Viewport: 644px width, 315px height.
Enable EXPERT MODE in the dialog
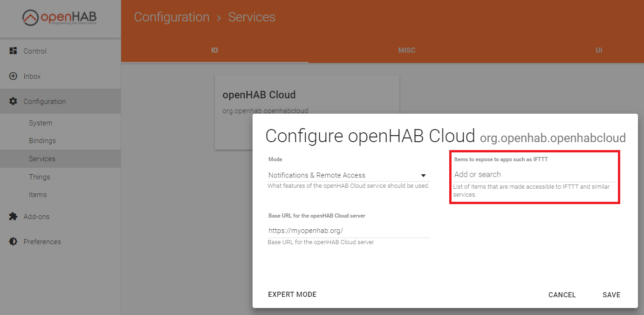click(x=292, y=294)
